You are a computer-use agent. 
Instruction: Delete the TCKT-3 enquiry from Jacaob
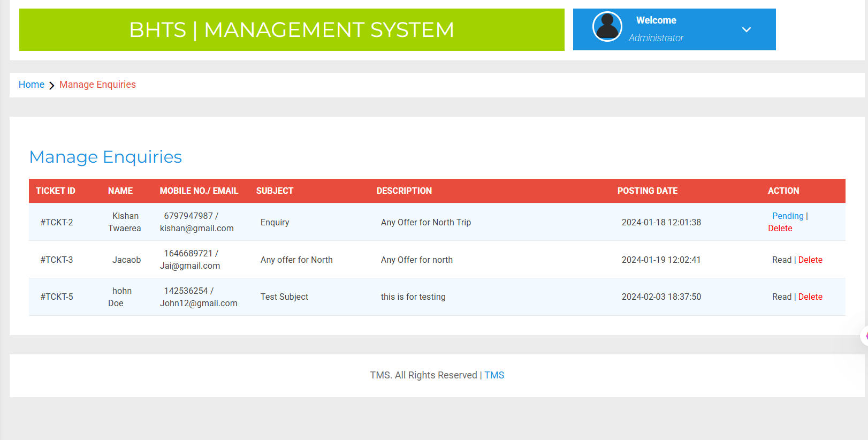pos(810,260)
